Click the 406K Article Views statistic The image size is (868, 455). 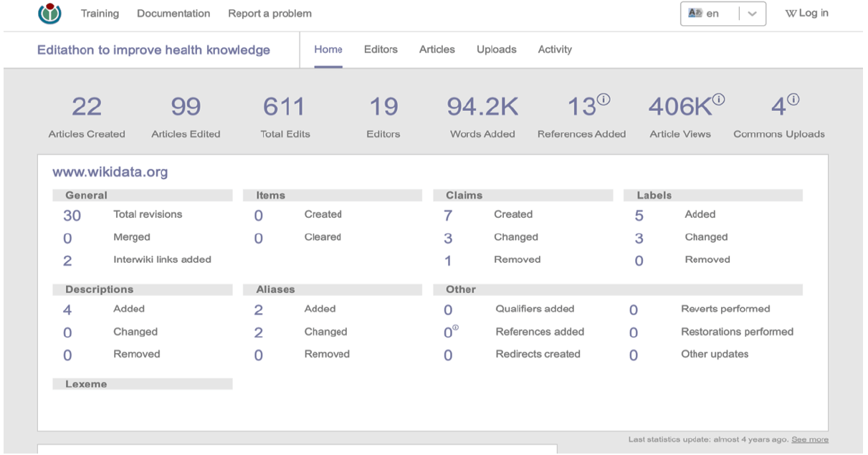tap(681, 107)
